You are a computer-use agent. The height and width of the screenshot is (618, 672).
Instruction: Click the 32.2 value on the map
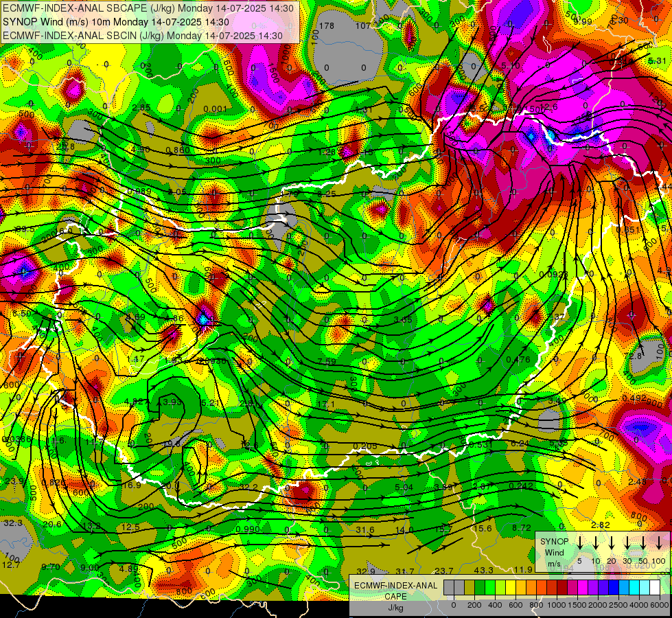[x=248, y=488]
